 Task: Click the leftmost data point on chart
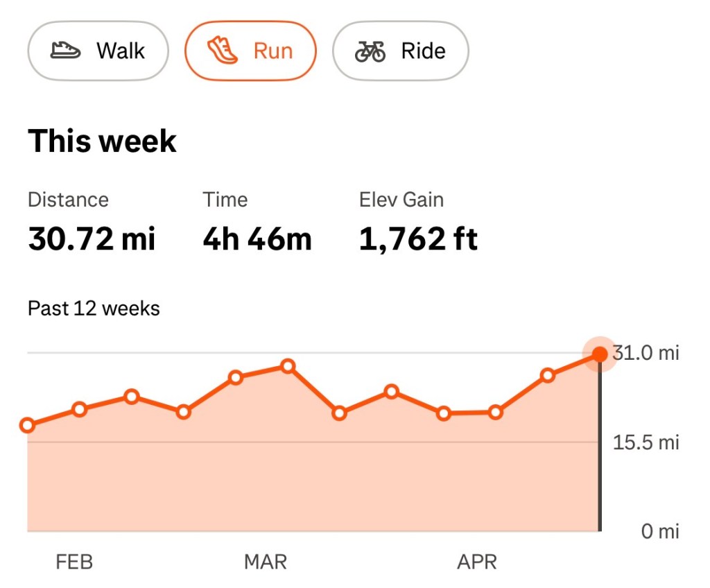click(x=28, y=425)
